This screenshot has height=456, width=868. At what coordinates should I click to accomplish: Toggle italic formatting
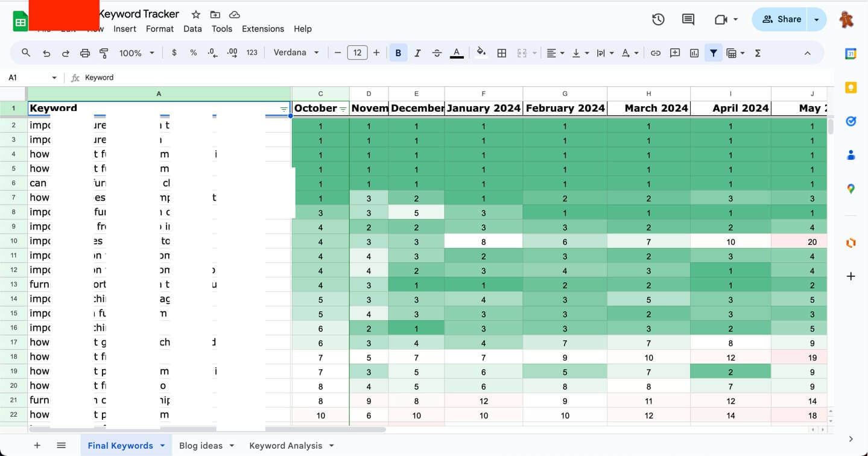click(x=417, y=53)
